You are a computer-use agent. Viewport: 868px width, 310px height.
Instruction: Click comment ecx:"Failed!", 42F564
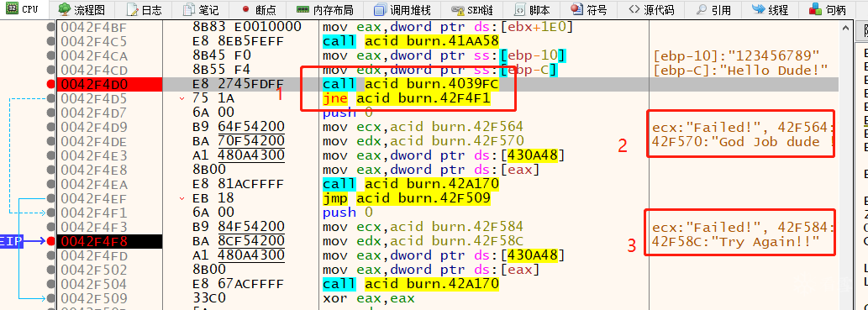point(744,127)
